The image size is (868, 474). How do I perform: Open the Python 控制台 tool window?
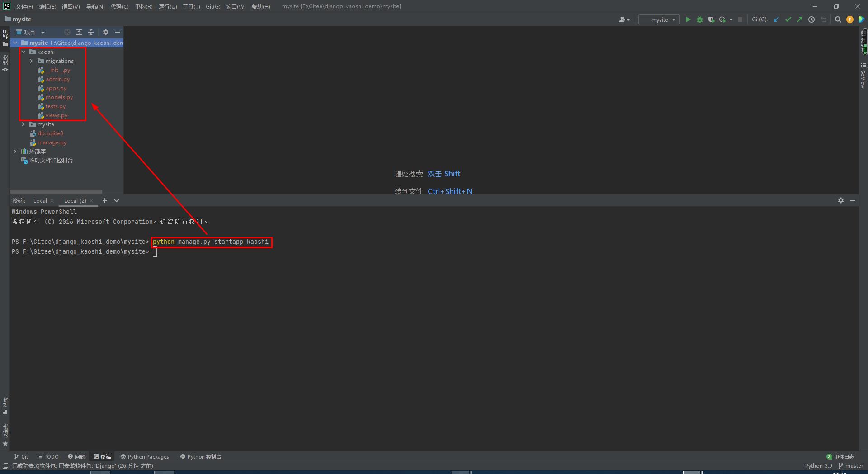201,457
